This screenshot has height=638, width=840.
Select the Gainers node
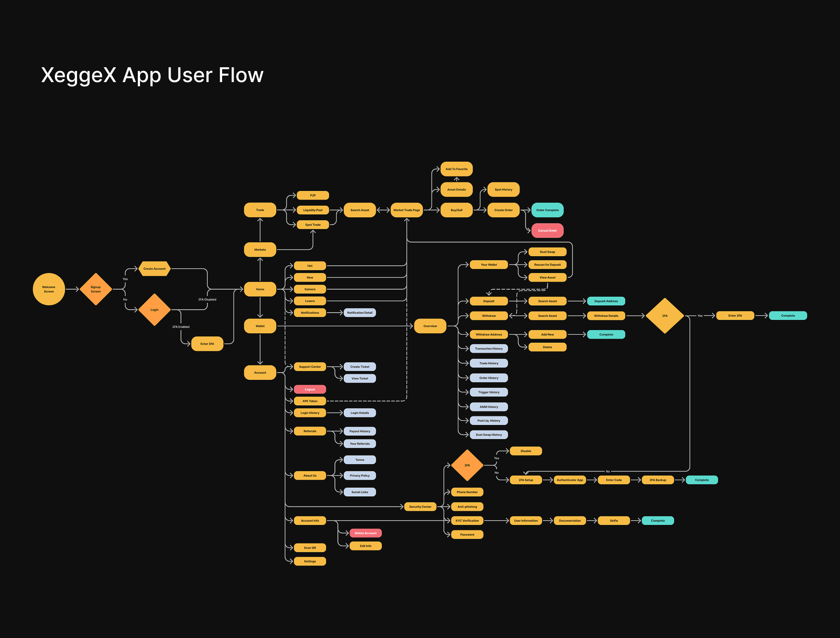[310, 289]
